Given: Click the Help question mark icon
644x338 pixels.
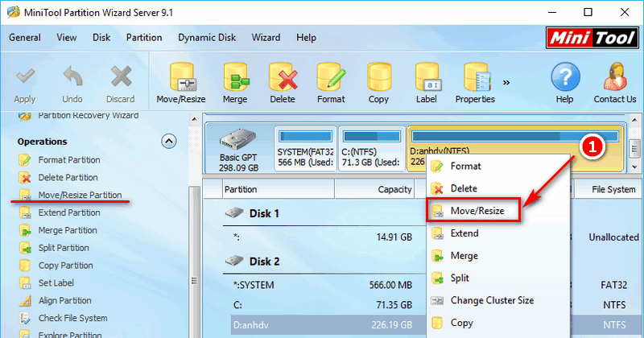Looking at the screenshot, I should 565,76.
